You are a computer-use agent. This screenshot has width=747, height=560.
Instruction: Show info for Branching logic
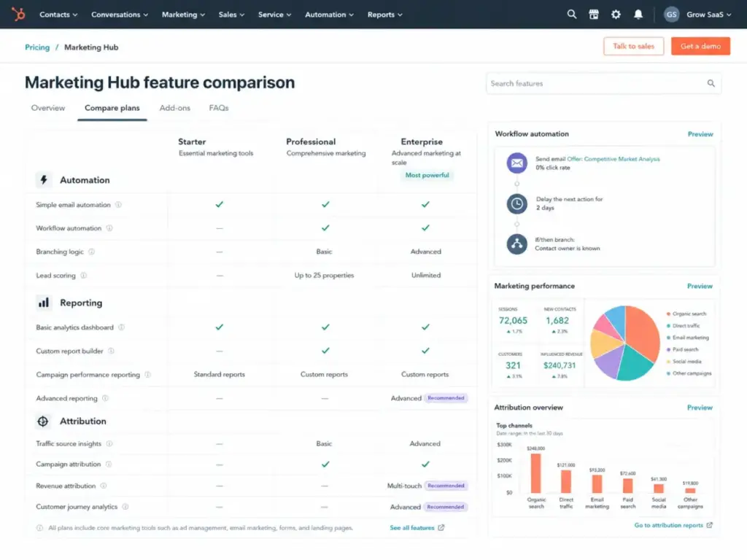(x=91, y=252)
